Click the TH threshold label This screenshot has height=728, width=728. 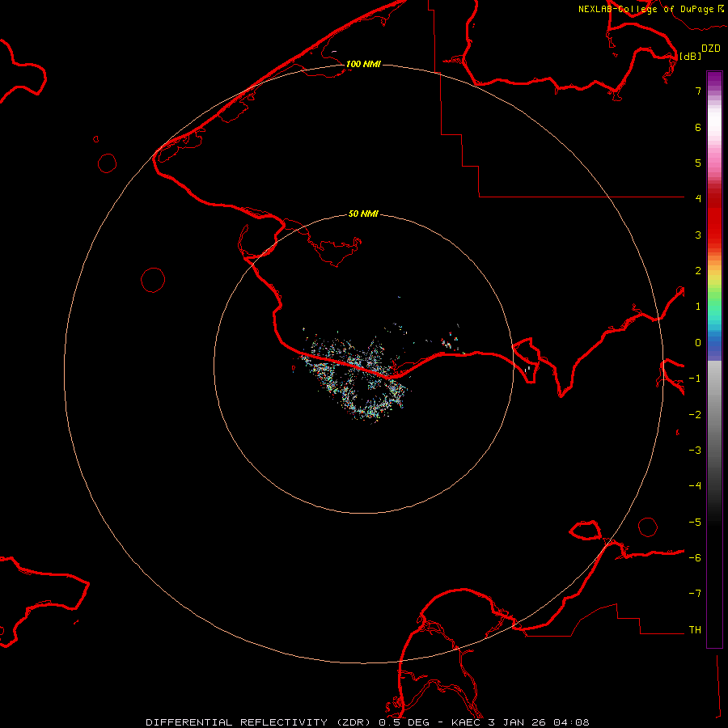click(x=694, y=629)
